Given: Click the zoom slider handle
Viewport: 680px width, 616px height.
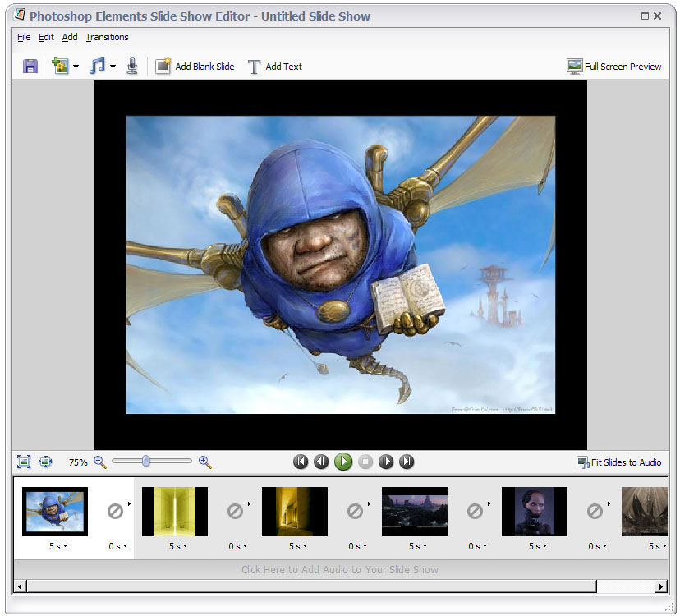Looking at the screenshot, I should (146, 461).
